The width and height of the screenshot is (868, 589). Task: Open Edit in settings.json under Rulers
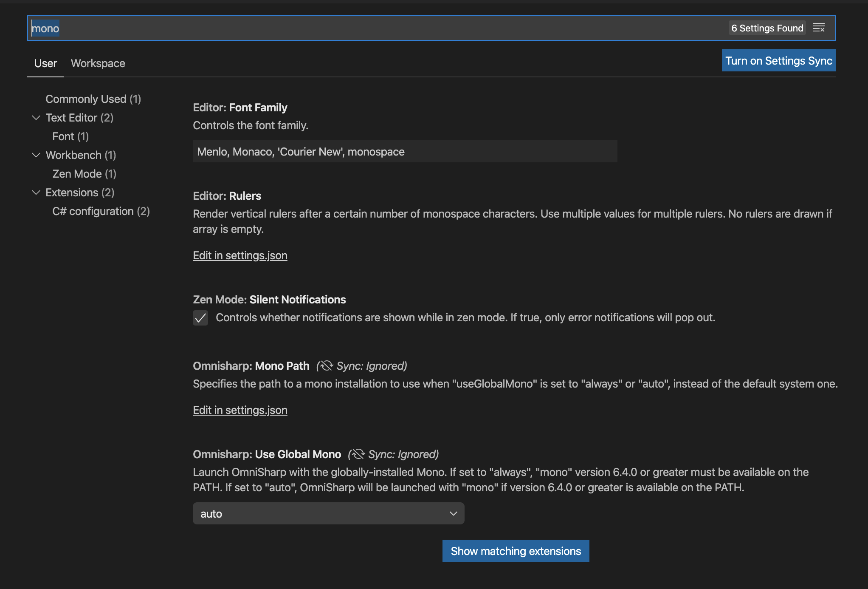[240, 255]
